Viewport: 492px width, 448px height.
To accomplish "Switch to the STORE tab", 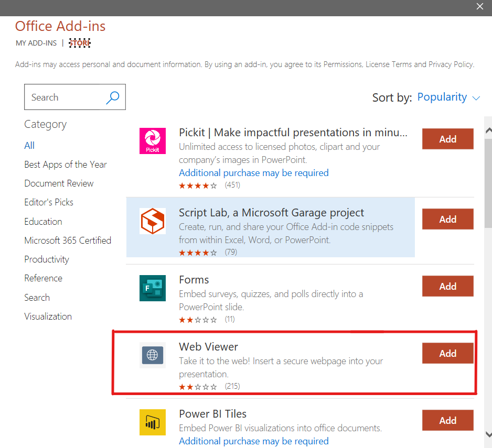I will [80, 43].
